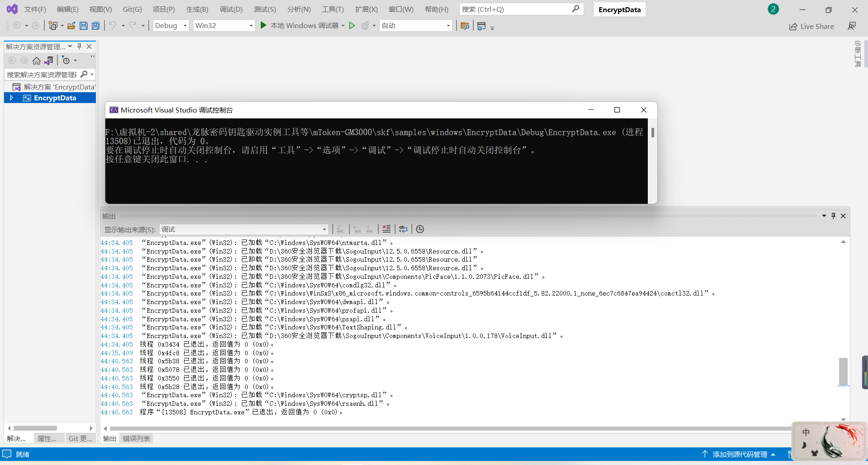Open the Debug configuration dropdown
The image size is (868, 465).
click(x=171, y=26)
